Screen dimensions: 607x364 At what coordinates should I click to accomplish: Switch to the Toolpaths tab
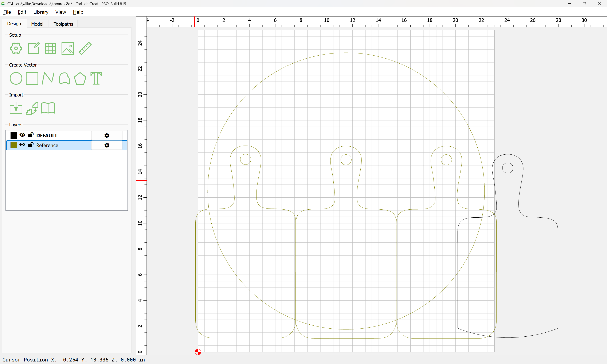click(63, 24)
